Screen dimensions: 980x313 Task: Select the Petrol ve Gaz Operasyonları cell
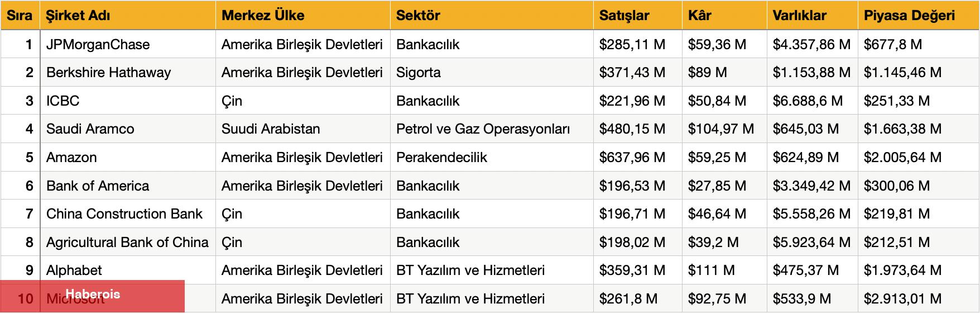point(483,129)
